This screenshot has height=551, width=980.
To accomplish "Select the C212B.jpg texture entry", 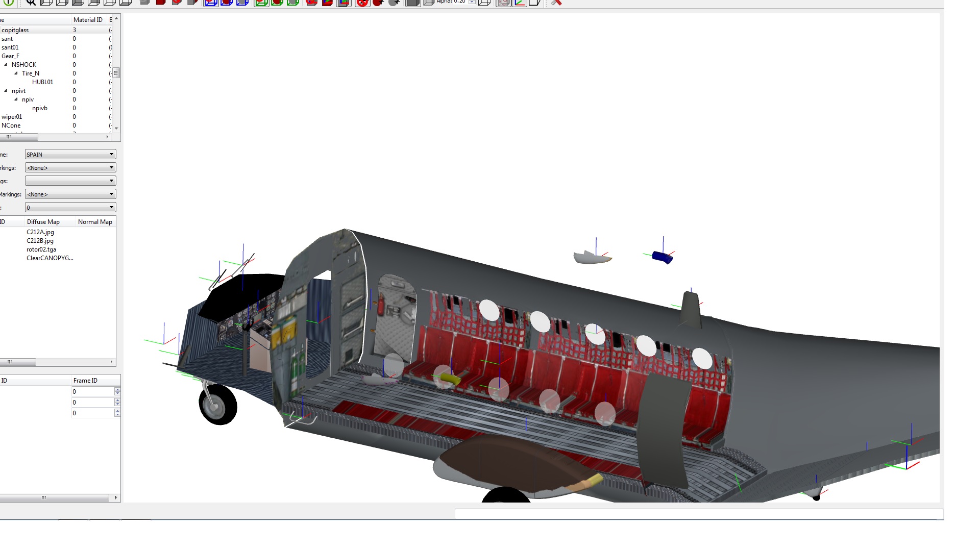I will tap(40, 241).
